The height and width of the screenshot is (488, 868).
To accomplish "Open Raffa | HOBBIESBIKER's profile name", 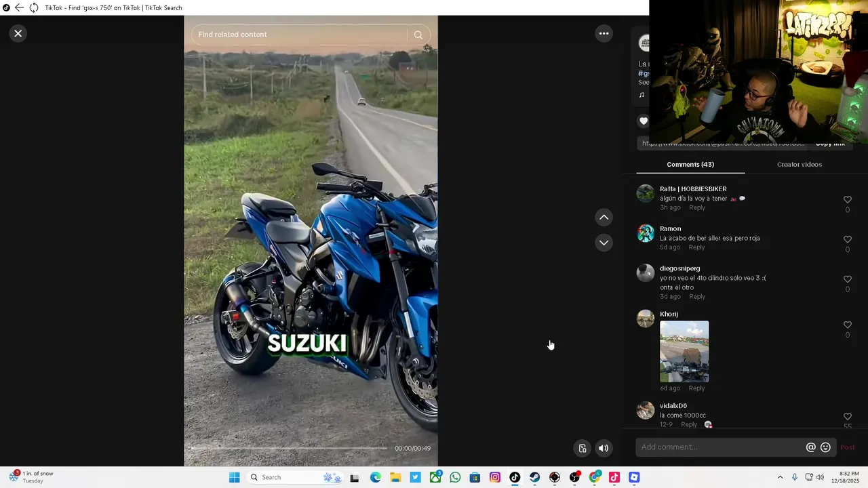I will (693, 189).
